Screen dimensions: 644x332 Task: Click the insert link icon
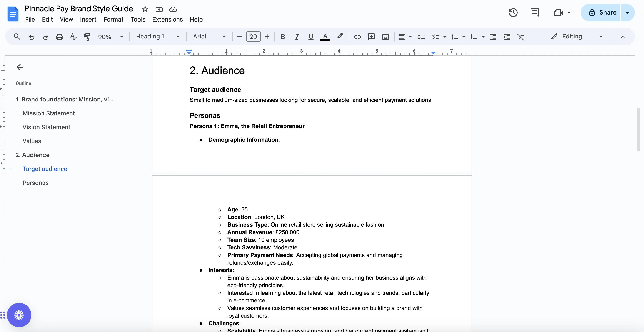click(357, 37)
